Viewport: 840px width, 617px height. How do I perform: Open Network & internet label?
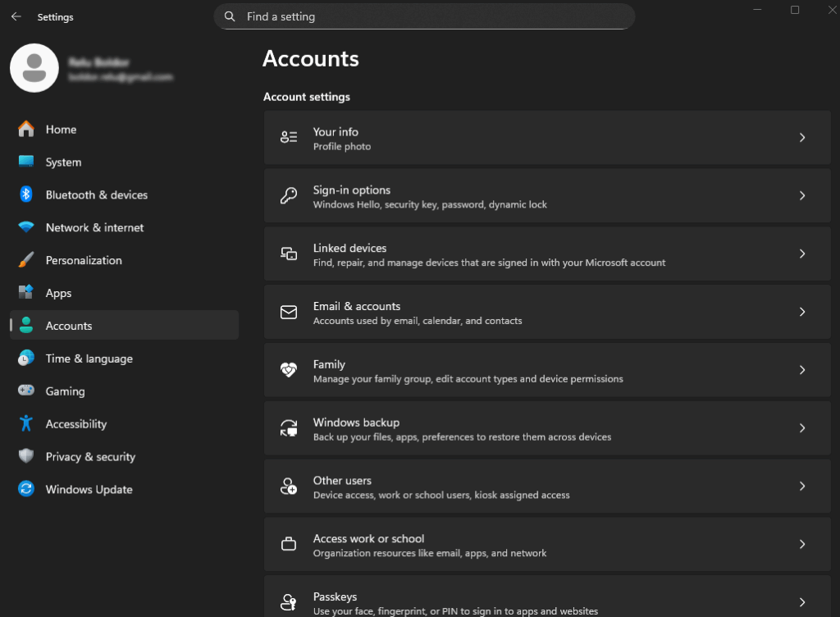click(95, 227)
